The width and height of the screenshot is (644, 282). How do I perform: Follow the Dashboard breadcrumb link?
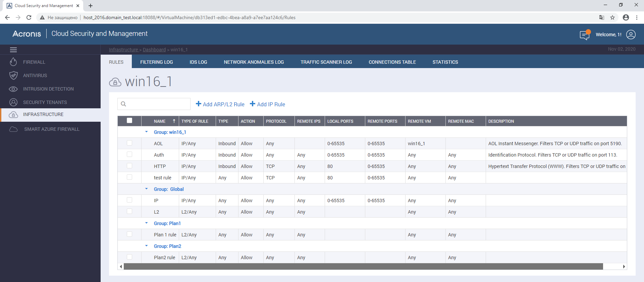point(154,50)
